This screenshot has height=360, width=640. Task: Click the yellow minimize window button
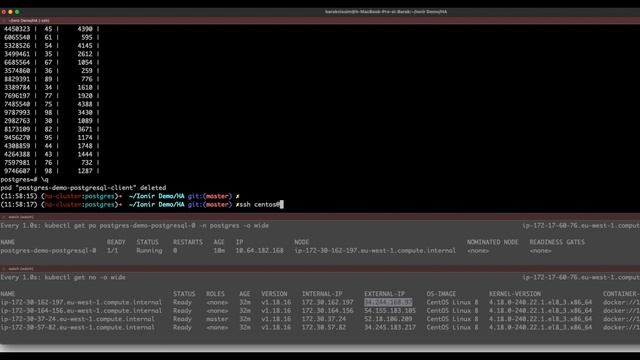coord(10,12)
